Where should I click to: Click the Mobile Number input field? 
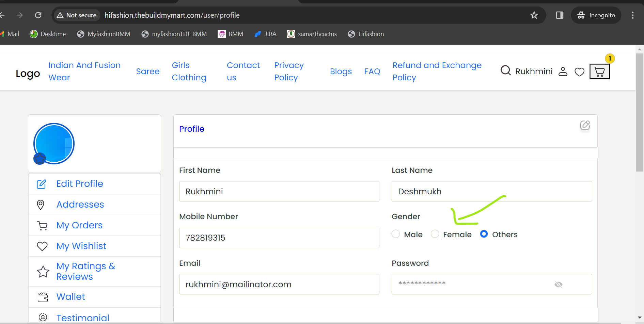279,238
